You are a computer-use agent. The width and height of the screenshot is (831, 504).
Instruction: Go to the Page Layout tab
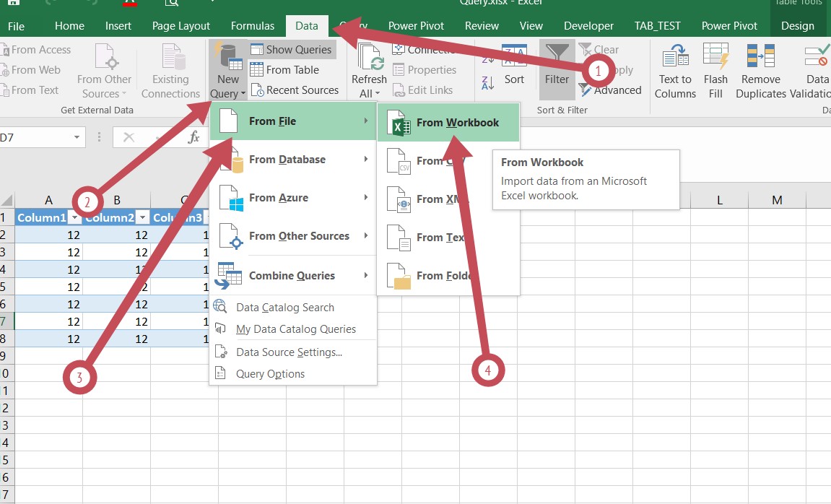181,26
